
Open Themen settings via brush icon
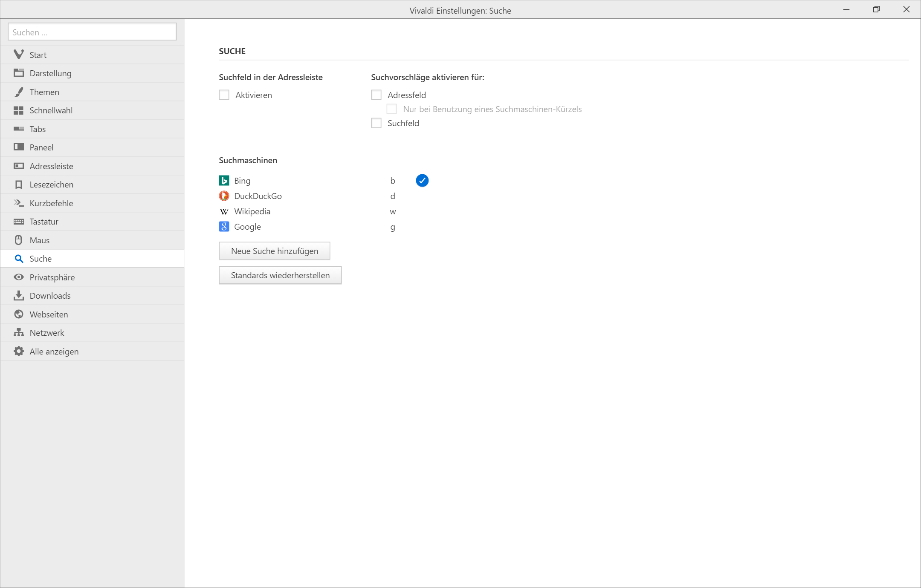coord(18,92)
